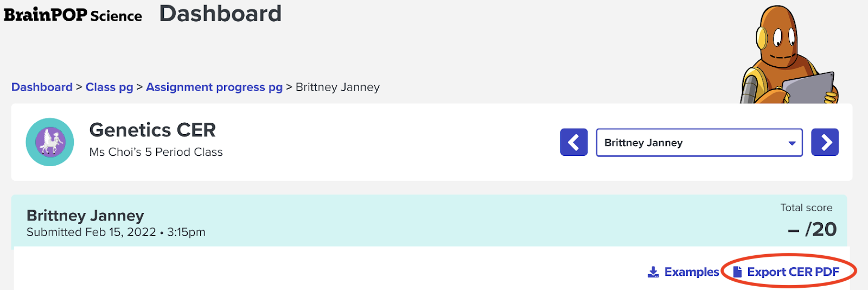The image size is (868, 290).
Task: Go to the previous student arrow
Action: click(573, 142)
